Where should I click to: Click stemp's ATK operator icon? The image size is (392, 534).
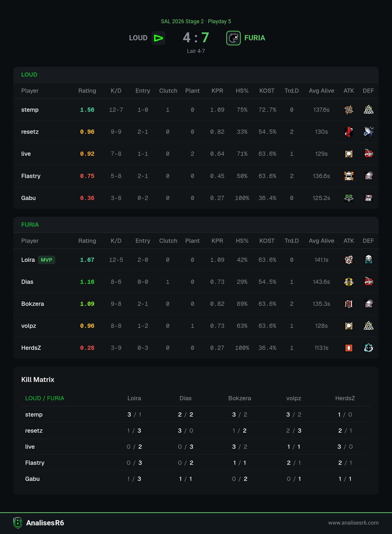(x=349, y=109)
